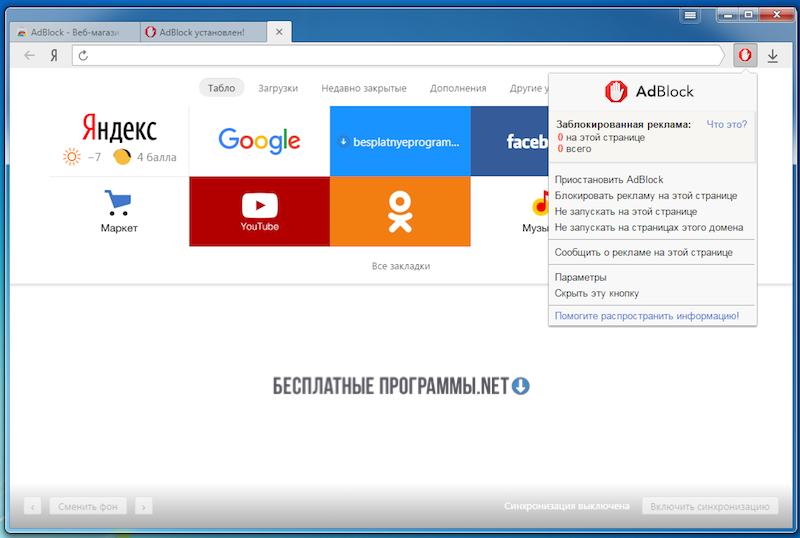
Task: Open the Odnoklassniki orange tile
Action: pos(400,211)
